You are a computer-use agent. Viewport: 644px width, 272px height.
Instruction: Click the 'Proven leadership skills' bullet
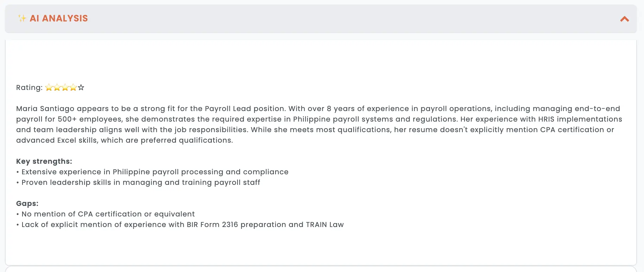pos(138,182)
